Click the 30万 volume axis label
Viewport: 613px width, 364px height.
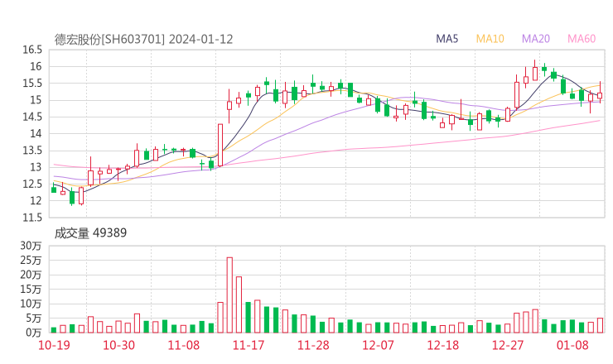(x=31, y=246)
